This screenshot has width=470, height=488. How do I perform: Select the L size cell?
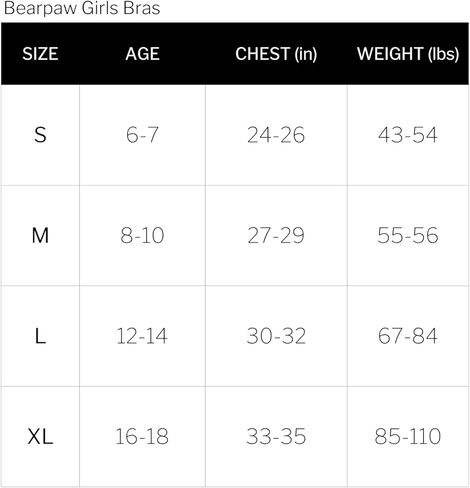(x=40, y=336)
